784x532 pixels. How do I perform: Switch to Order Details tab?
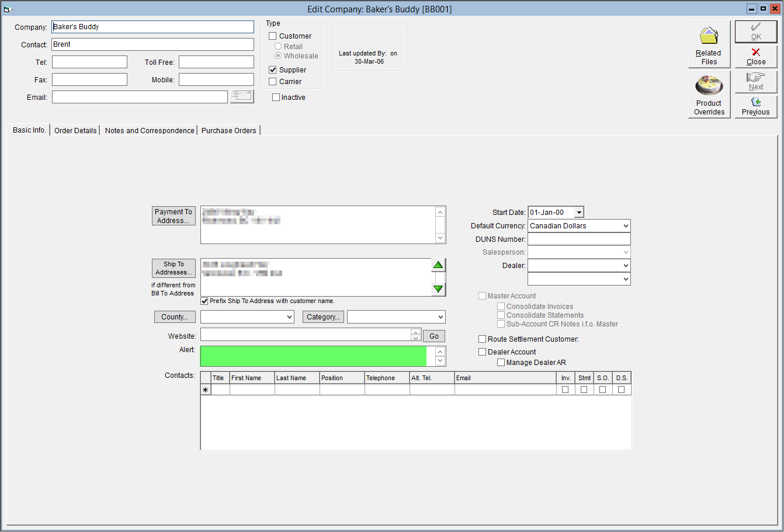[x=75, y=131]
